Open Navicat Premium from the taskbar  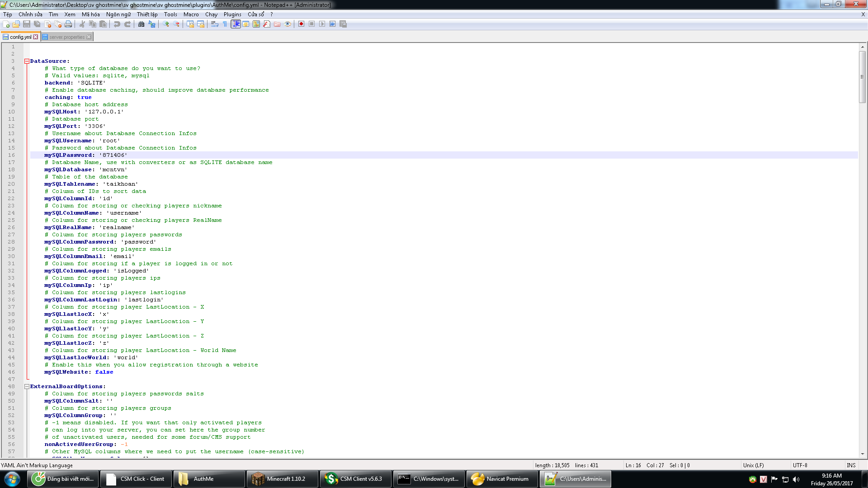502,479
